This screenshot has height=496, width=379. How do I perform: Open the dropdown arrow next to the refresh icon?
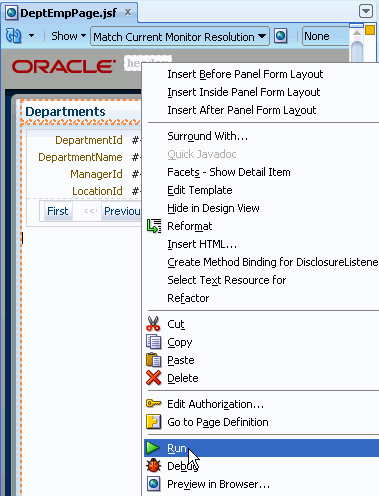pos(31,35)
